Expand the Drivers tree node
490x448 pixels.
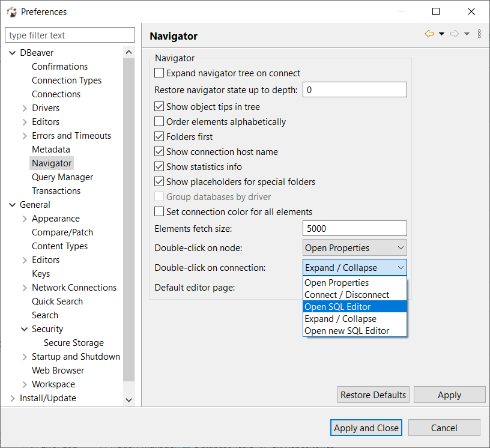tap(25, 107)
